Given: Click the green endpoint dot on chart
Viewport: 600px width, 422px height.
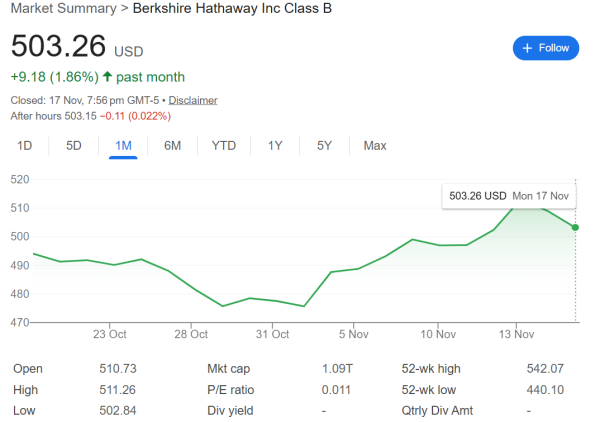Looking at the screenshot, I should click(x=575, y=228).
